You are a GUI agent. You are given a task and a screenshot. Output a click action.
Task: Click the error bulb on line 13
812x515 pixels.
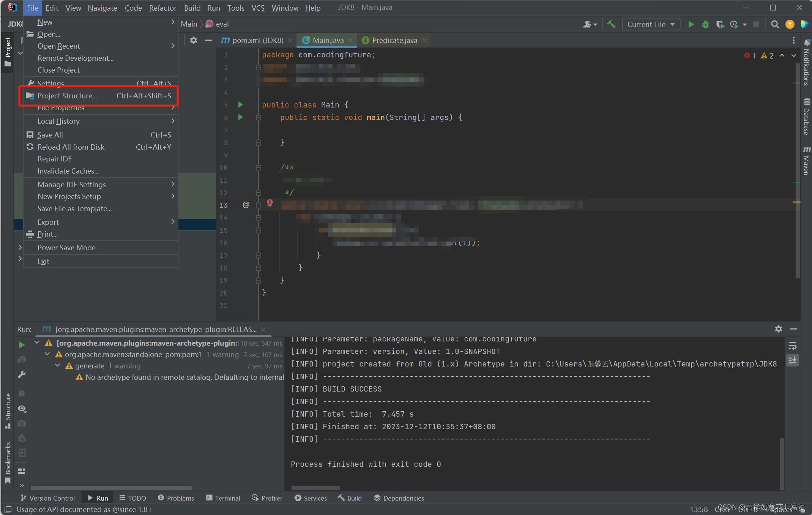pos(270,203)
